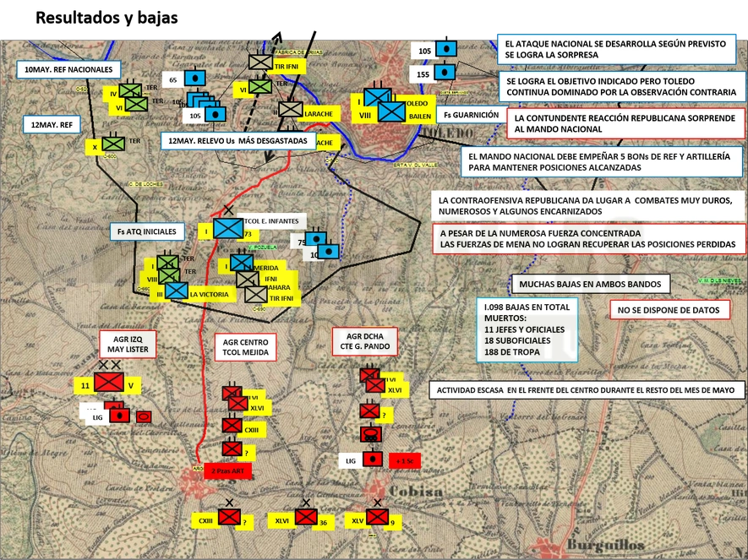
Task: Click the blue BAILEN VIII unit icon
Action: [391, 112]
